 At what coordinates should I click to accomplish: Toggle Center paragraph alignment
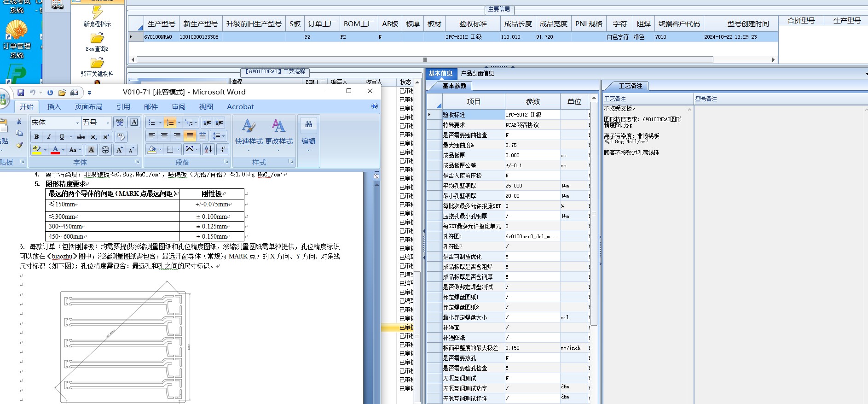[164, 136]
